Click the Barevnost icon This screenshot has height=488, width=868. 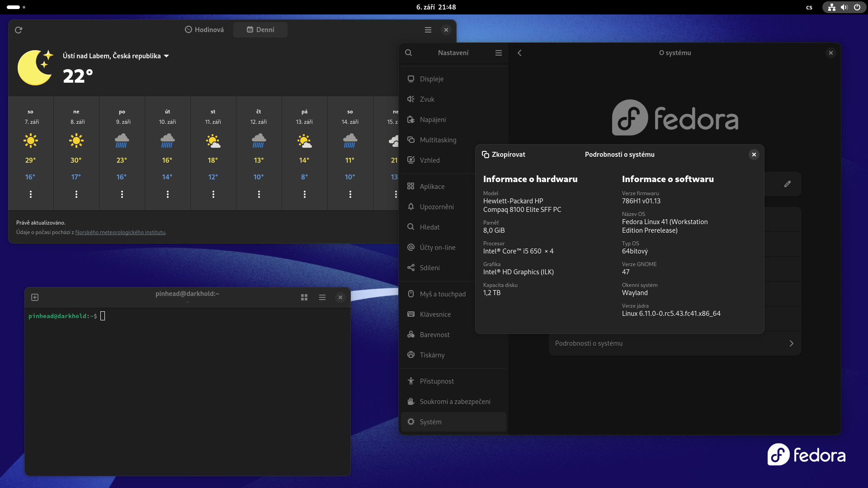point(411,334)
